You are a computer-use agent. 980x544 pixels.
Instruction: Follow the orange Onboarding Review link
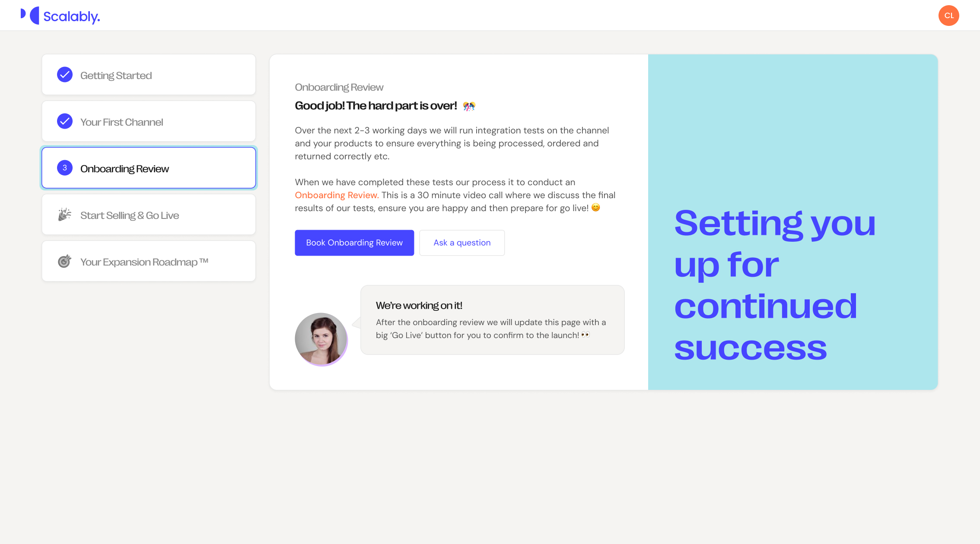[337, 195]
